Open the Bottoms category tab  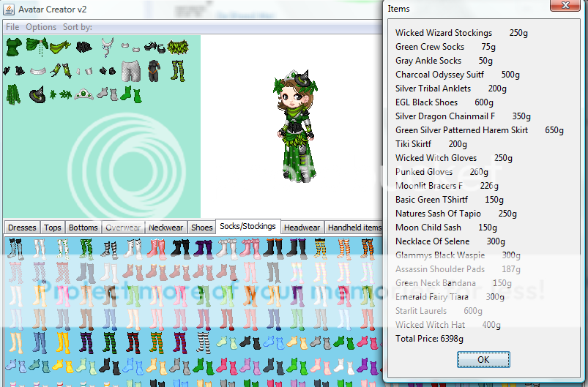[83, 228]
